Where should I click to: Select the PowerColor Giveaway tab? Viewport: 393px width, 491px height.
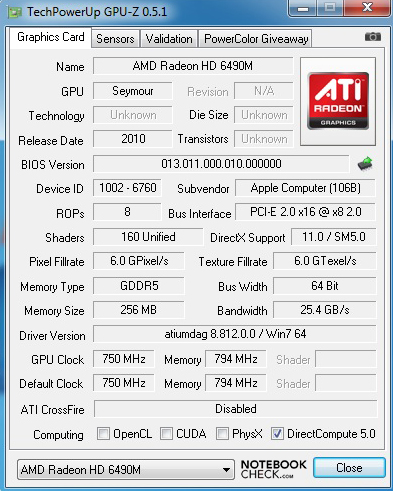256,39
